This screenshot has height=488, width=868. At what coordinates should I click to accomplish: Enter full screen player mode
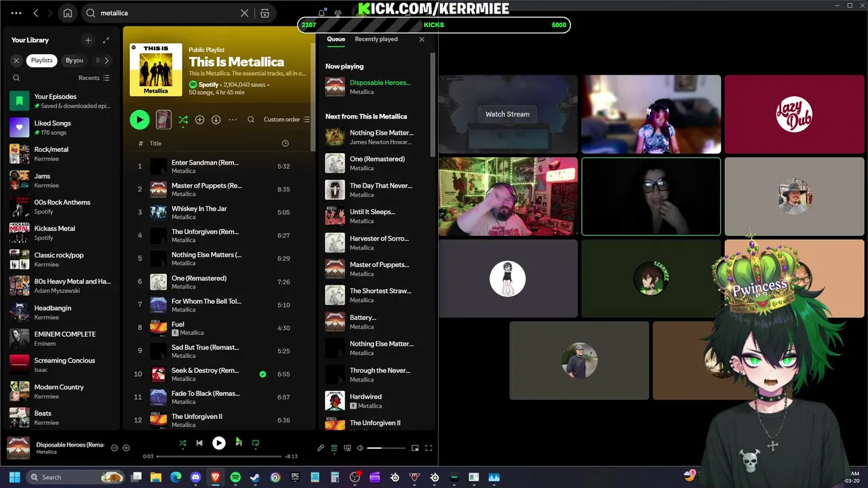(429, 448)
